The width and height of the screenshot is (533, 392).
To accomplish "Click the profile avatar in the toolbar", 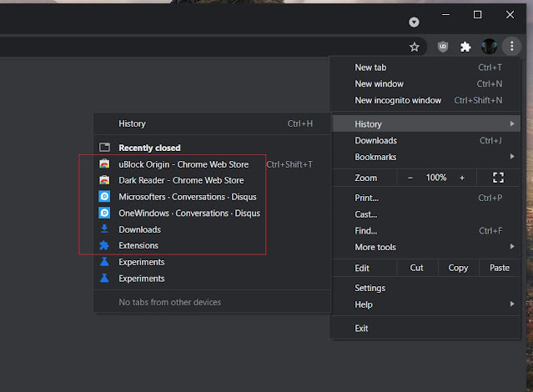I will [489, 46].
